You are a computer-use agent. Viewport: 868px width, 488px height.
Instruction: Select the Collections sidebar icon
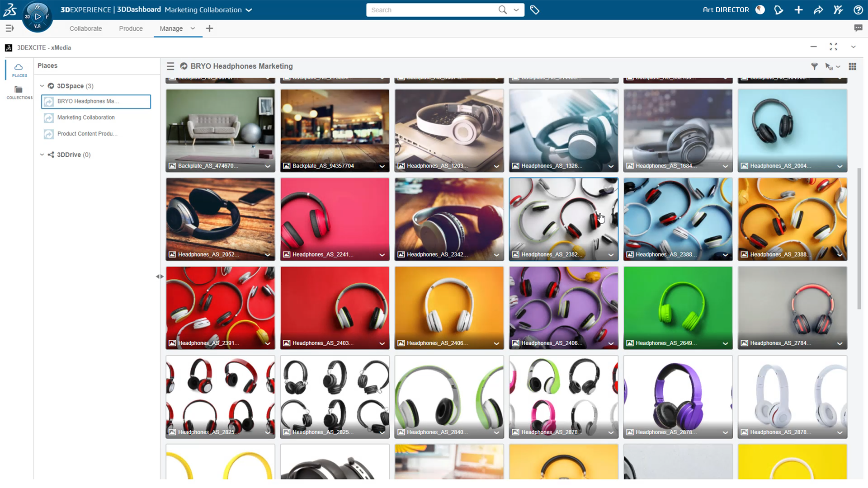click(19, 92)
